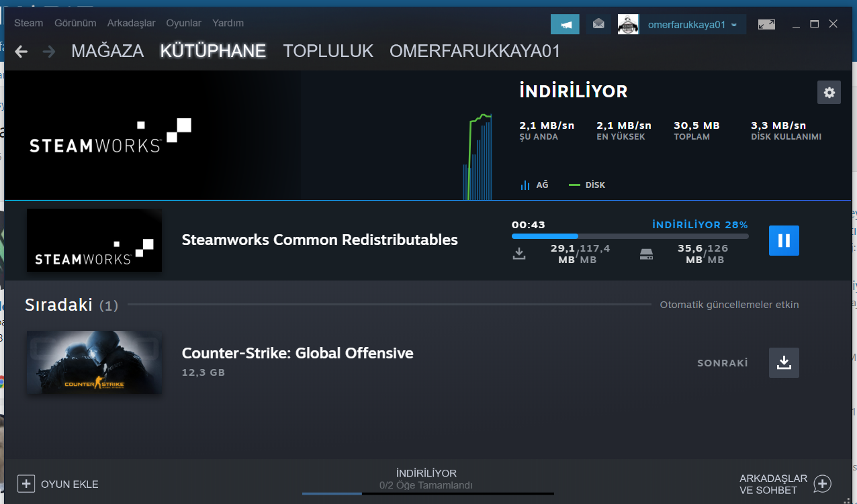The image size is (857, 504).
Task: Click the disk drive icon beside 35,6 MB
Action: pyautogui.click(x=646, y=254)
